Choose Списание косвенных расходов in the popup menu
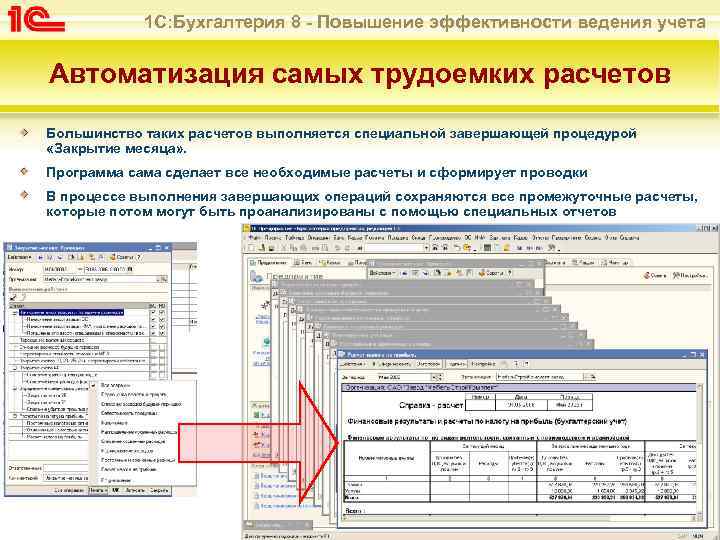The image size is (720, 540). click(x=133, y=441)
